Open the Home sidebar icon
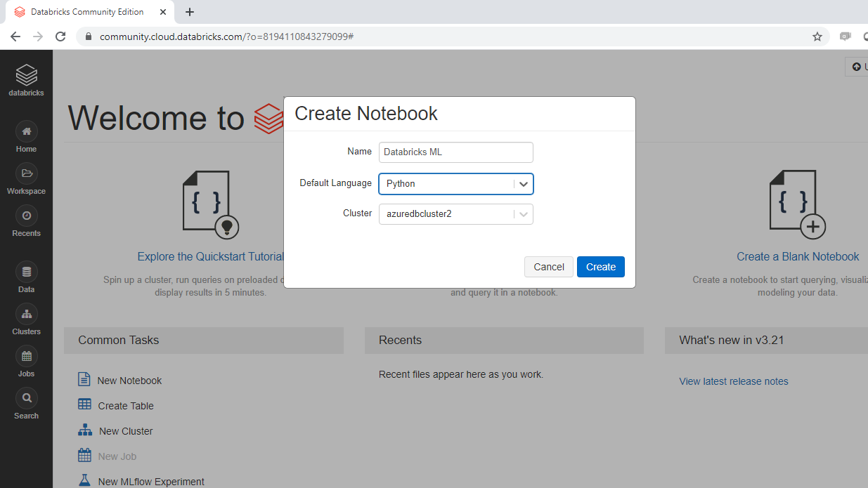The height and width of the screenshot is (488, 868). [x=26, y=131]
